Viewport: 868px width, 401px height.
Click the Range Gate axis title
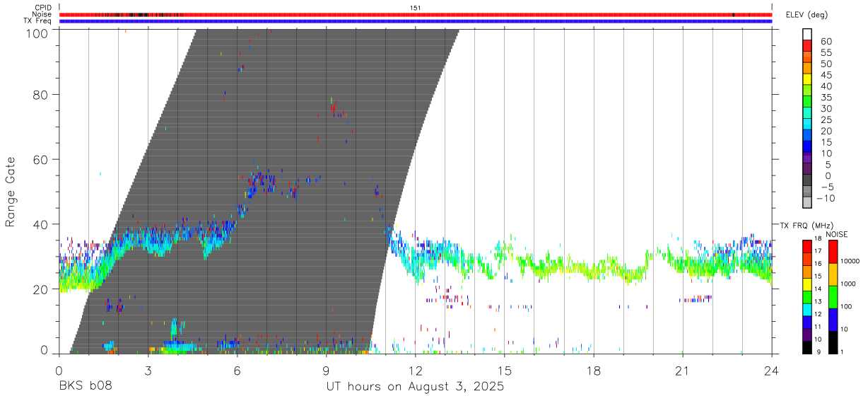click(x=11, y=192)
